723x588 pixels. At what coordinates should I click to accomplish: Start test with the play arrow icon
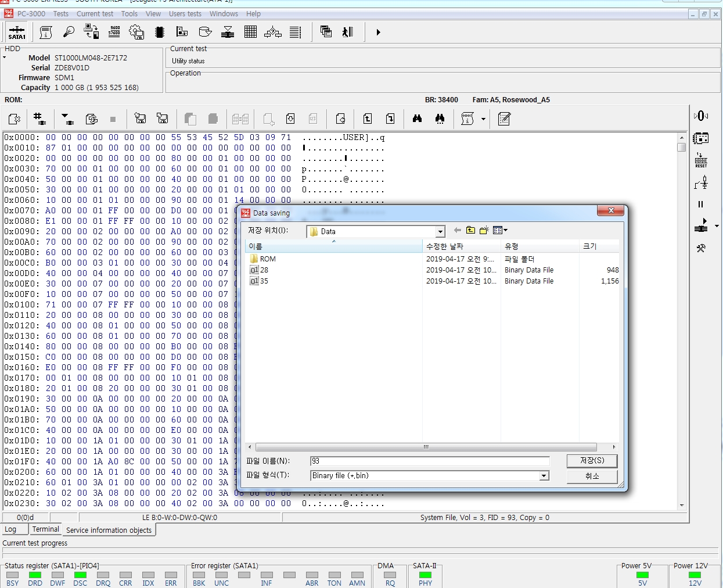pos(378,32)
